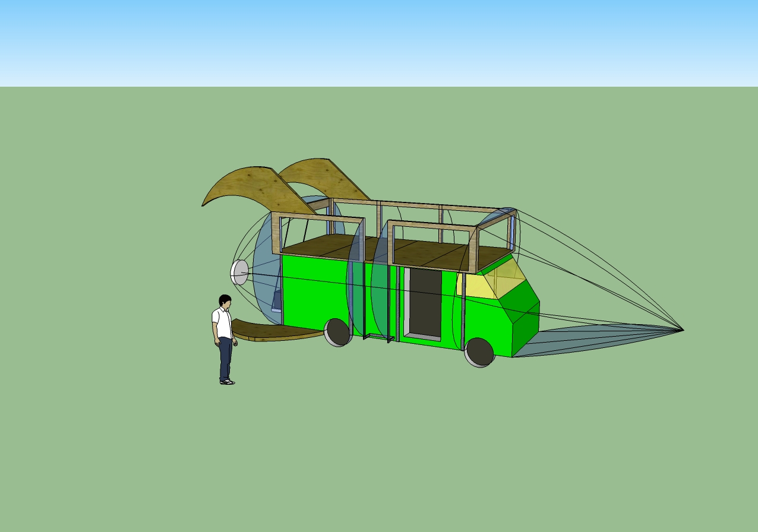Image resolution: width=758 pixels, height=532 pixels.
Task: Click the standing human figure's head
Action: (x=225, y=301)
